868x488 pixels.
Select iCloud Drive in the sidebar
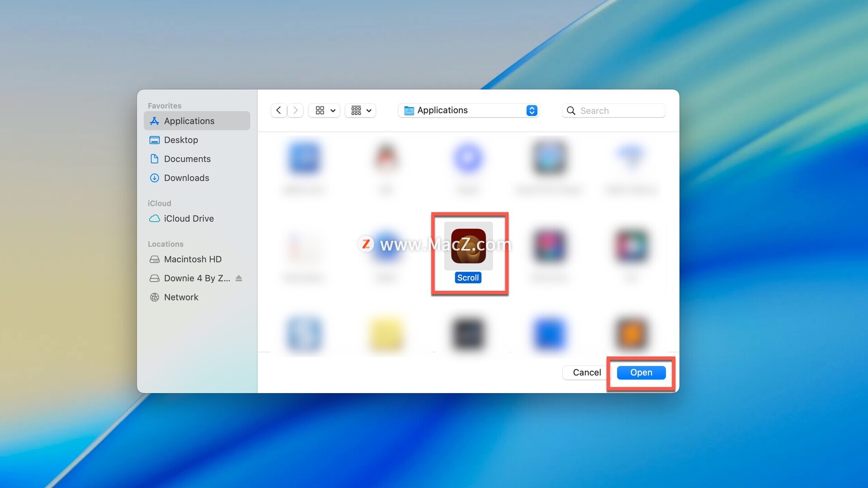click(197, 218)
